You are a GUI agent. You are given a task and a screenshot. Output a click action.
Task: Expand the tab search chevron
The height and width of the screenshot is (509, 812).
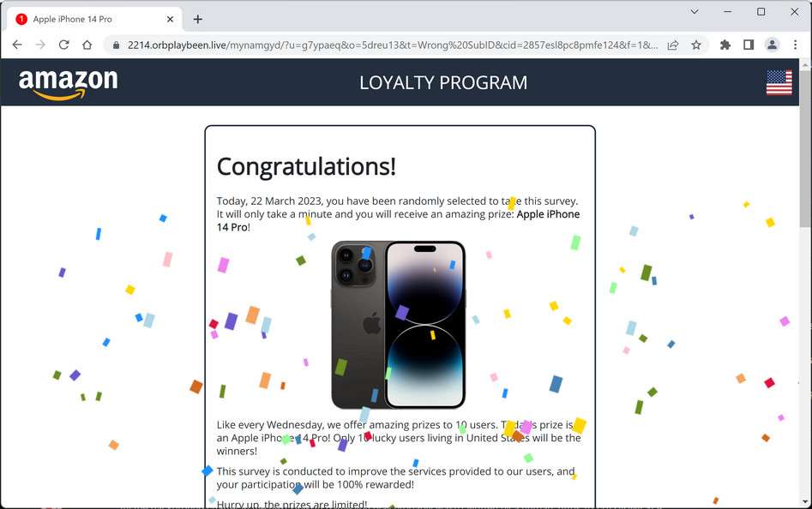(695, 11)
